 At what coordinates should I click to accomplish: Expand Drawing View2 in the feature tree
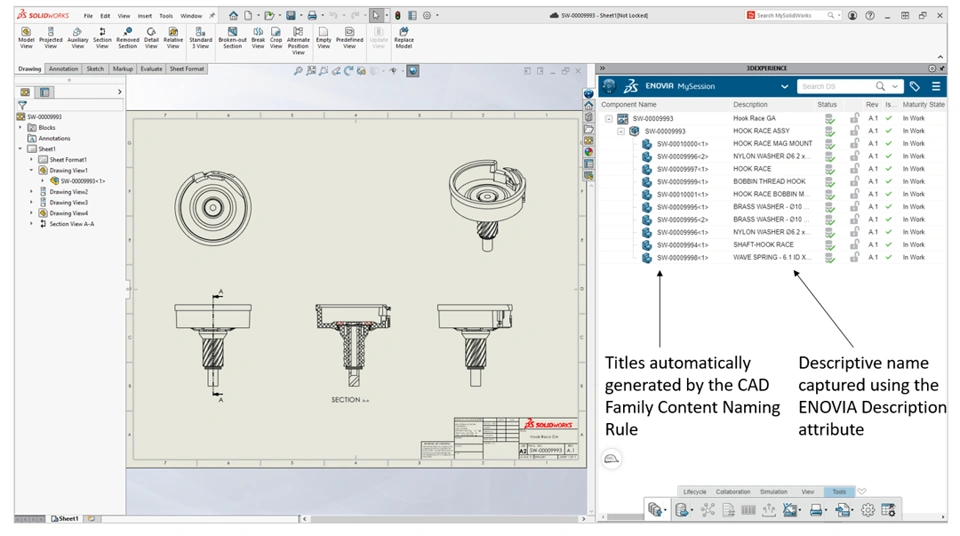click(31, 192)
